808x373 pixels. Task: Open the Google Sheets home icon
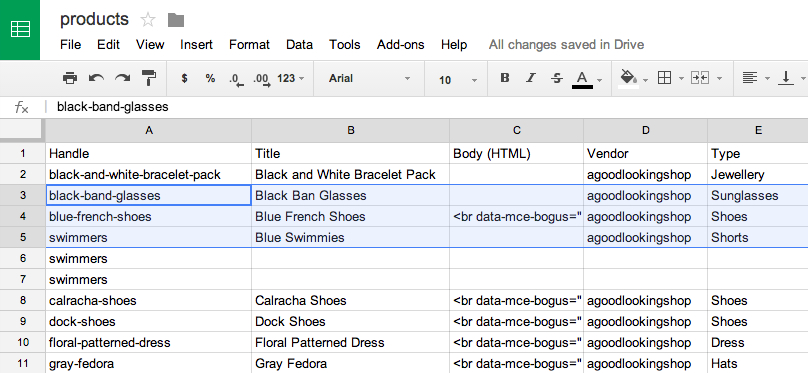coord(20,29)
